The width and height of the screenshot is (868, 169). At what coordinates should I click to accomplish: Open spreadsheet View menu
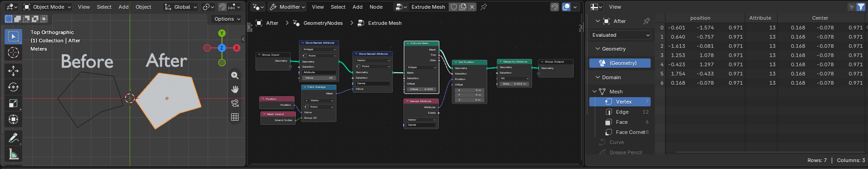[615, 7]
